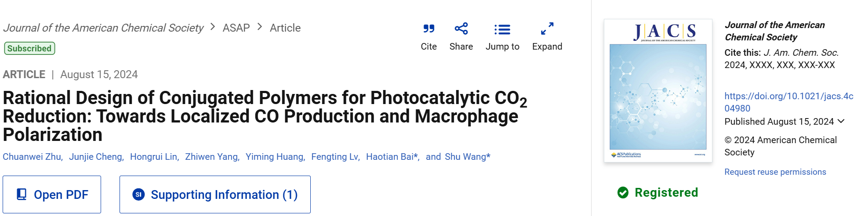Click Request reuse permissions link
Screen dimensions: 868x216
tap(775, 172)
